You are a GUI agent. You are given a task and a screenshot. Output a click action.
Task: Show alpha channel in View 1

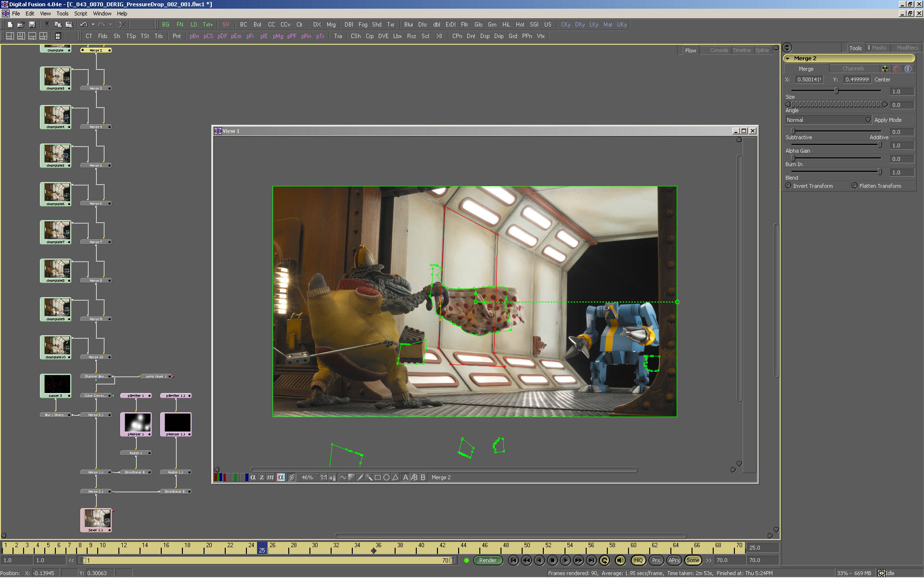tap(253, 477)
